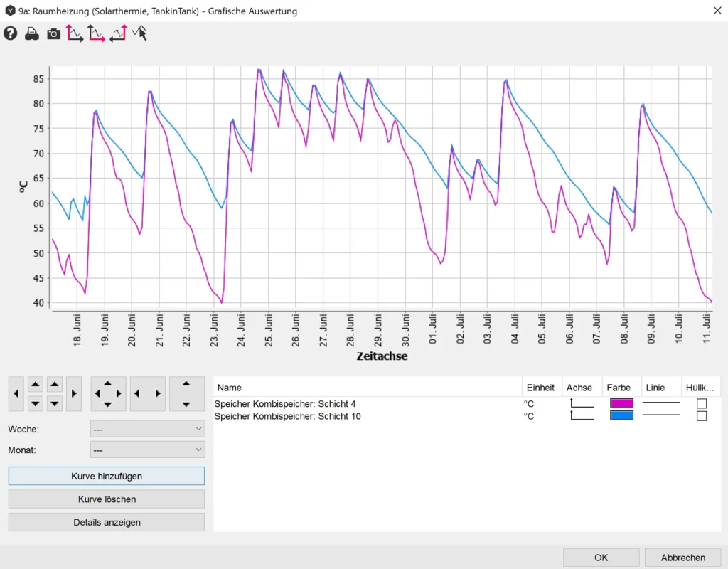Change line style of Schicht 4 curve
The image size is (728, 569).
click(661, 403)
